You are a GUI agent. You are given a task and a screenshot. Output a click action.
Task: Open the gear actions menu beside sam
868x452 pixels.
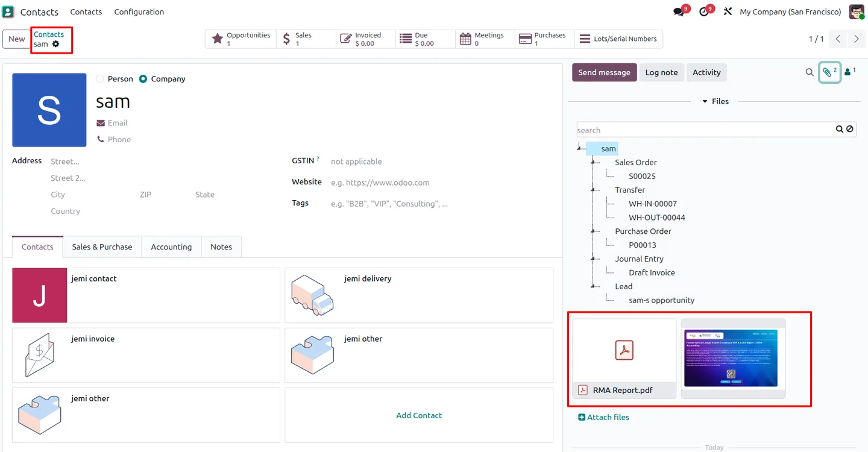[x=56, y=44]
